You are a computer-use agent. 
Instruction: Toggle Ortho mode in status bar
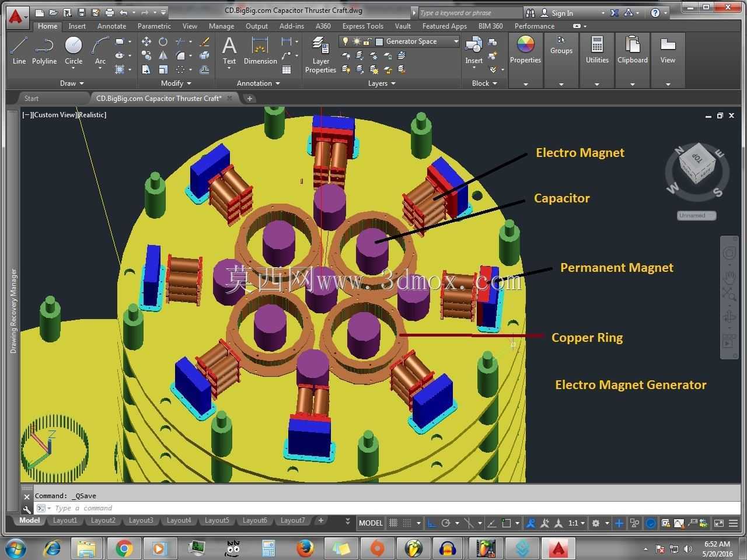pos(431,523)
